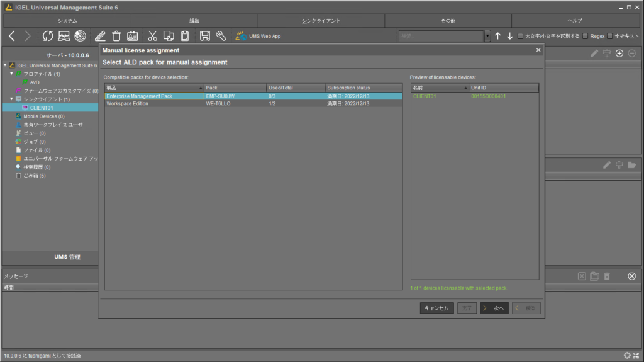Click the 戻る button
Image resolution: width=644 pixels, height=362 pixels.
point(526,308)
